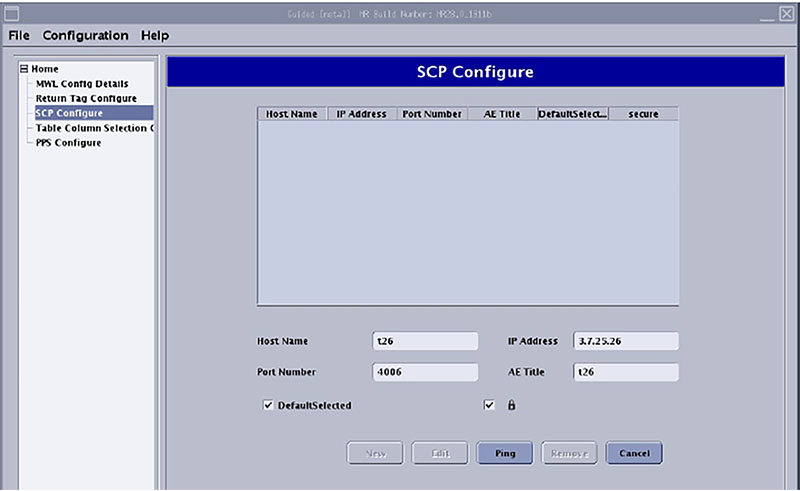Select SCP Configure in the sidebar
The height and width of the screenshot is (491, 800).
69,113
